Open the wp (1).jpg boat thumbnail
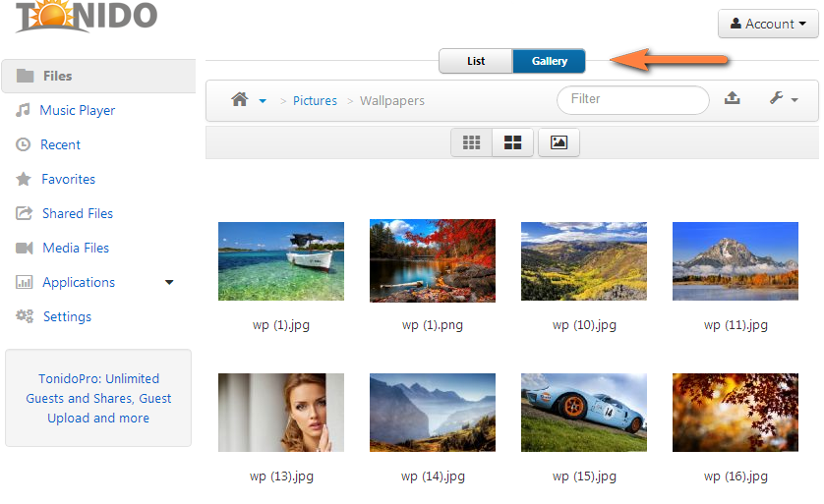The height and width of the screenshot is (504, 824). 281,261
